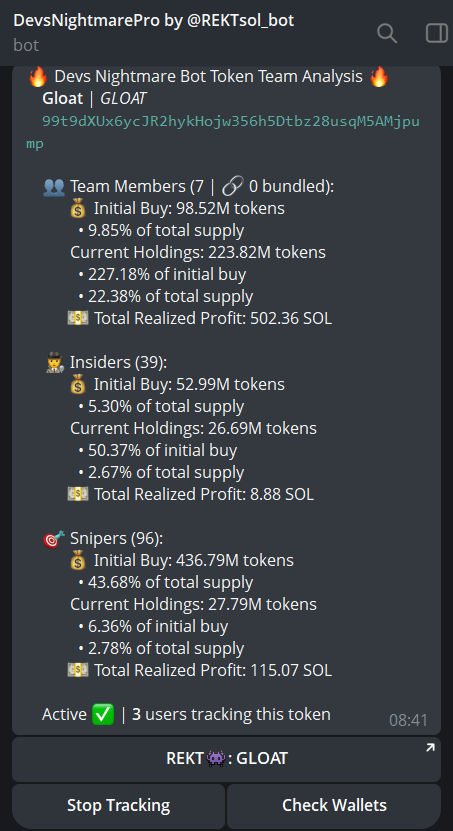Stop Tracking this token
The width and height of the screenshot is (453, 831).
point(118,806)
